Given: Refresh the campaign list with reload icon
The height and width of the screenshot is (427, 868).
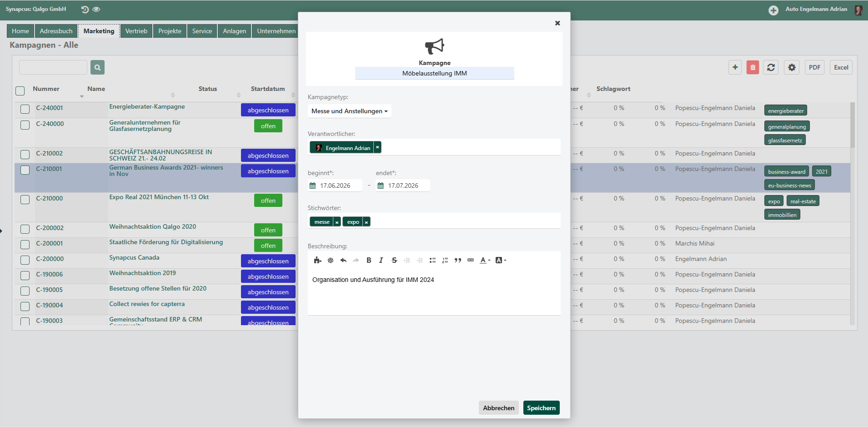Looking at the screenshot, I should [x=771, y=67].
